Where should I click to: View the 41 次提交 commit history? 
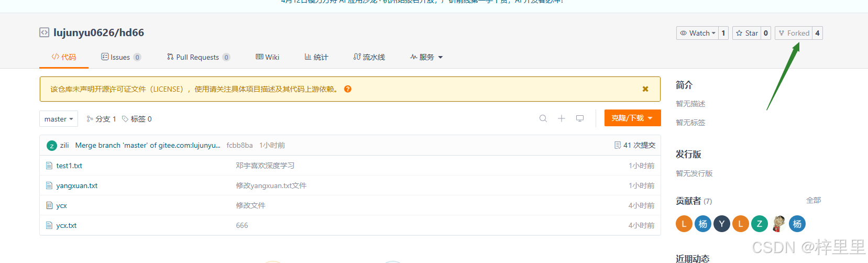click(635, 145)
